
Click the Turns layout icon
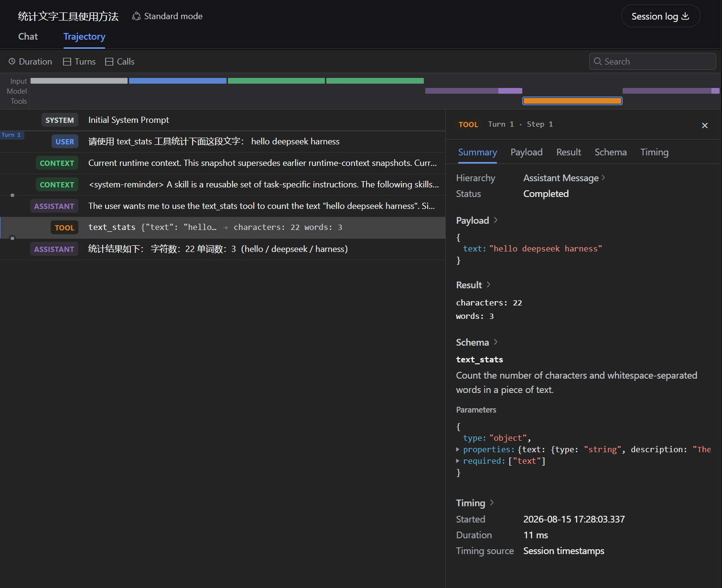(x=67, y=62)
